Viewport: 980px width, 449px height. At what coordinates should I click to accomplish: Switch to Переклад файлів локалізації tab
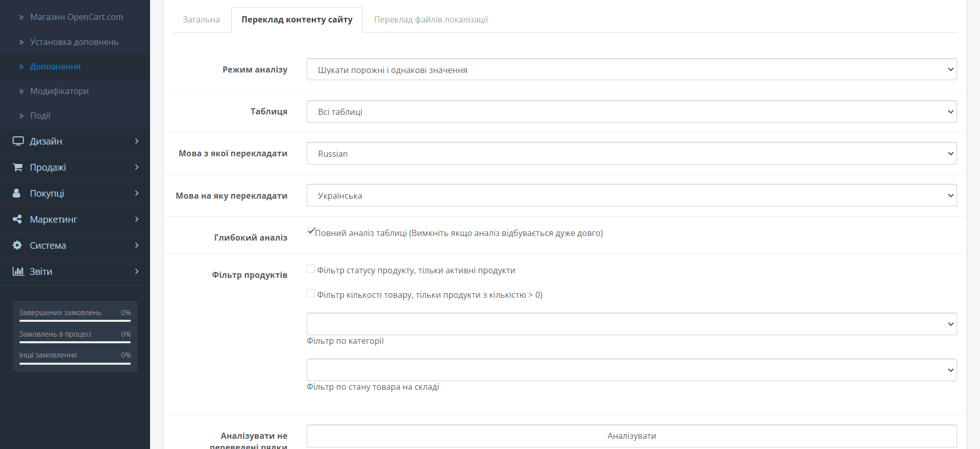[431, 19]
